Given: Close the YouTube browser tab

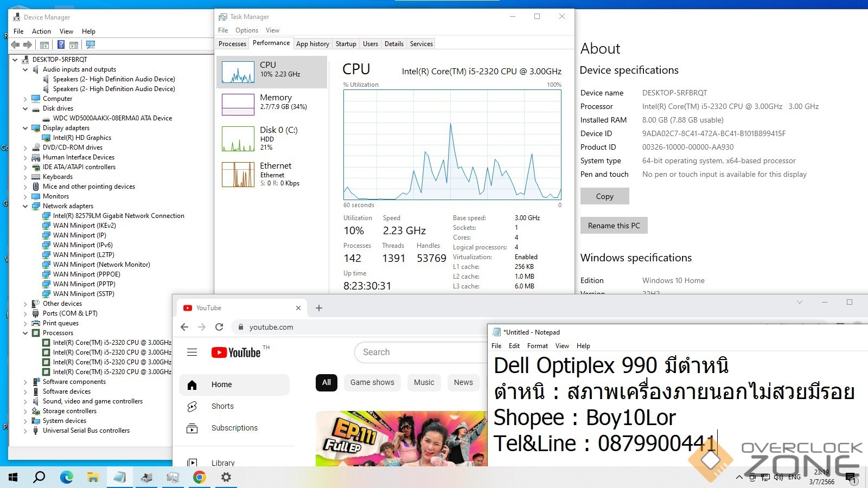Looking at the screenshot, I should (298, 308).
